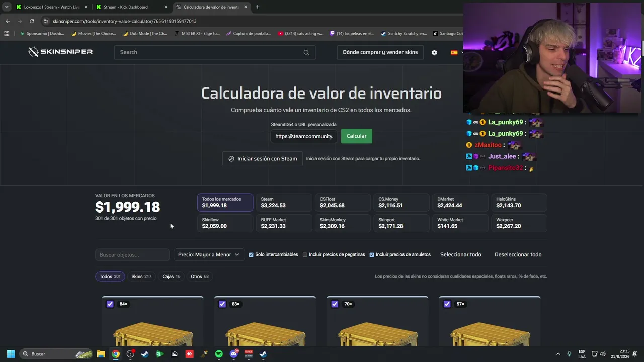Image resolution: width=644 pixels, height=362 pixels.
Task: Select the Skins 217 filter tab
Action: (x=141, y=276)
